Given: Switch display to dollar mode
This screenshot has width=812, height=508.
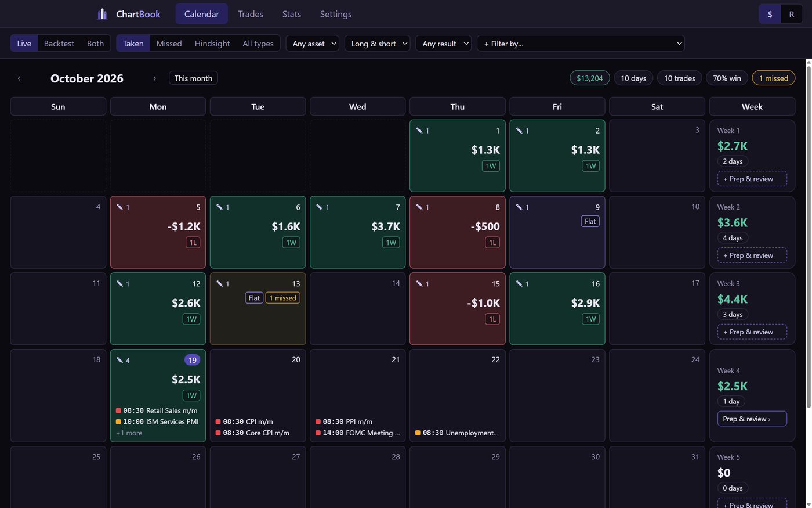Looking at the screenshot, I should (770, 14).
